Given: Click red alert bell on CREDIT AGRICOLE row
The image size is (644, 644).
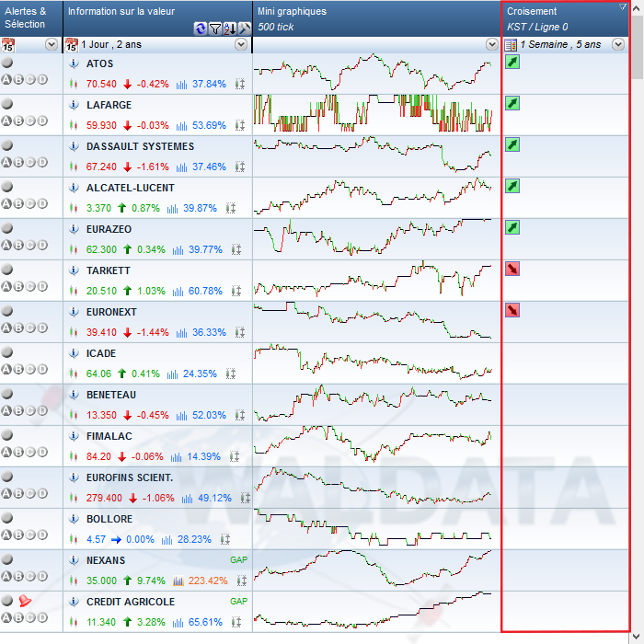Looking at the screenshot, I should coord(25,602).
